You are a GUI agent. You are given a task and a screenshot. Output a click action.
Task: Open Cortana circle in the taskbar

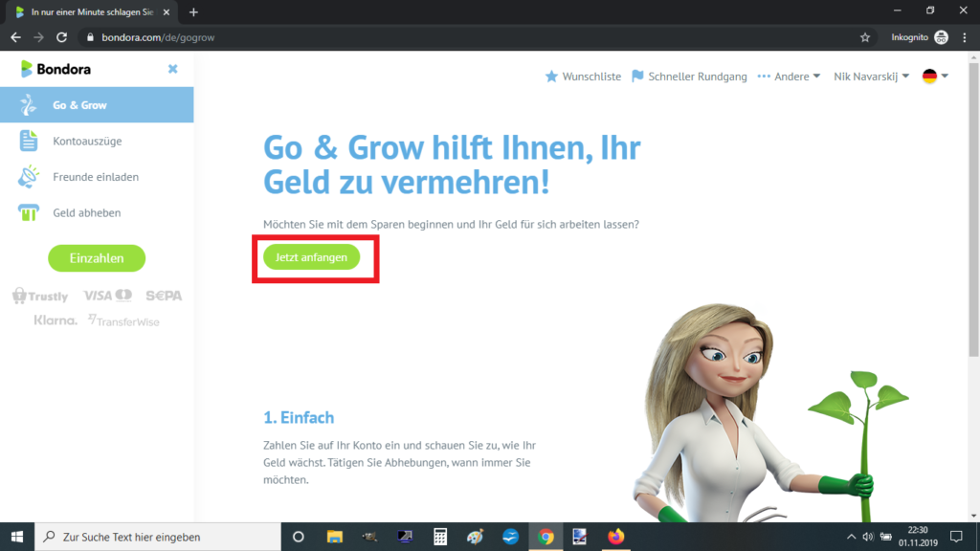299,537
